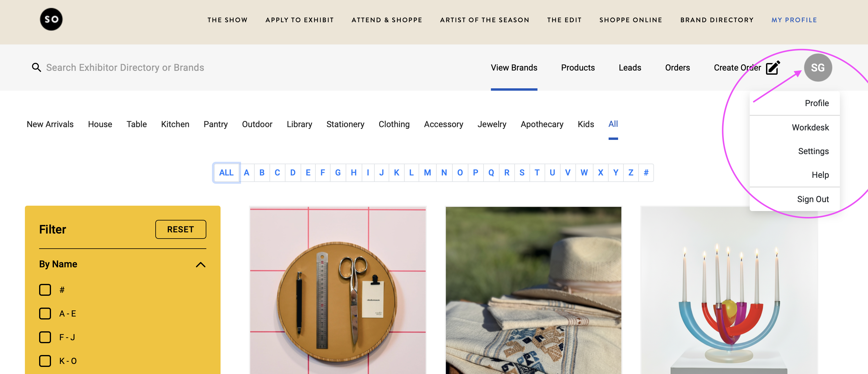Choose Sign Out from profile dropdown
Image resolution: width=868 pixels, height=374 pixels.
pos(812,199)
